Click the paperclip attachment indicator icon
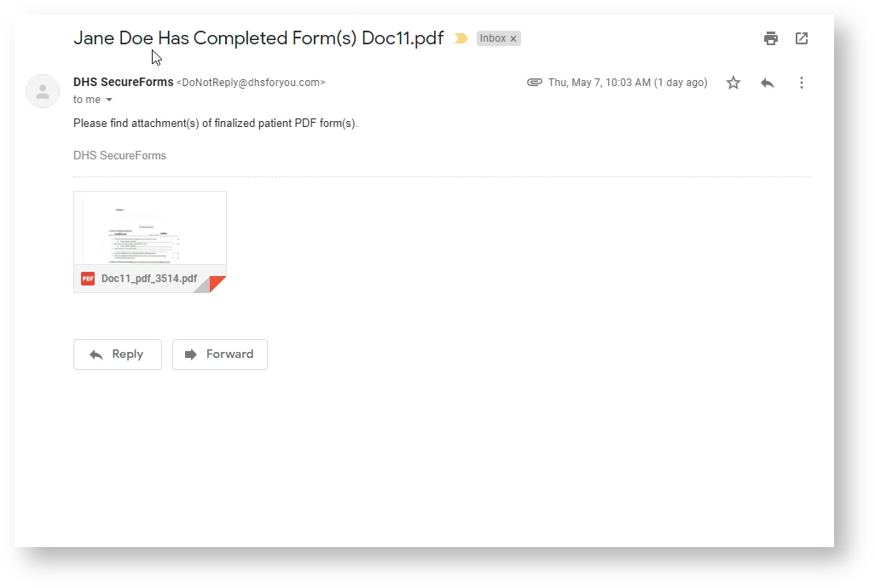This screenshot has height=588, width=875. click(535, 83)
